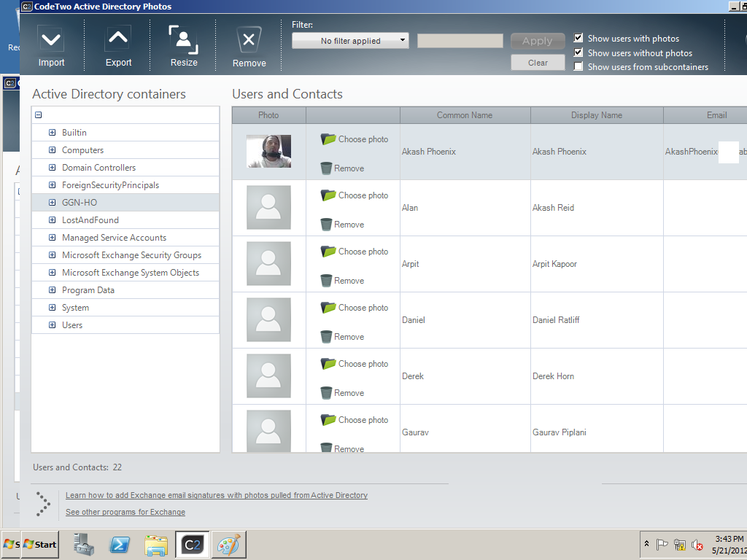Click Akash Phoenix's photo thumbnail

268,152
